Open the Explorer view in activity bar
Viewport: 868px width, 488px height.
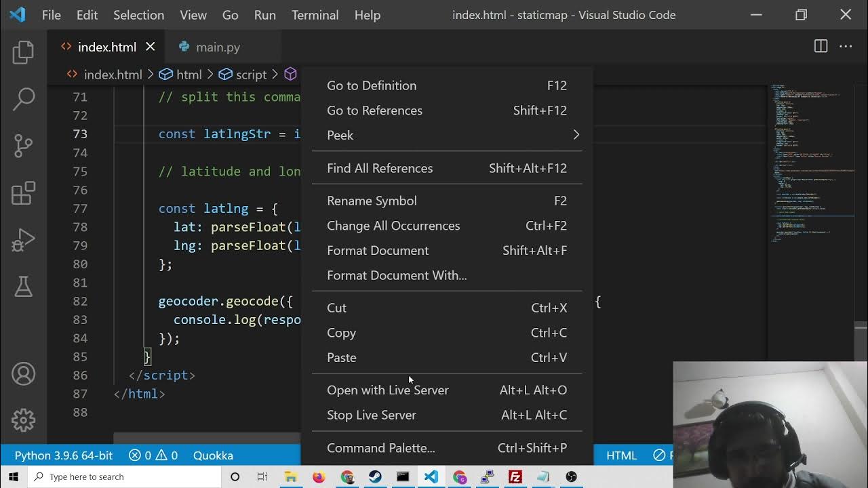(x=23, y=52)
